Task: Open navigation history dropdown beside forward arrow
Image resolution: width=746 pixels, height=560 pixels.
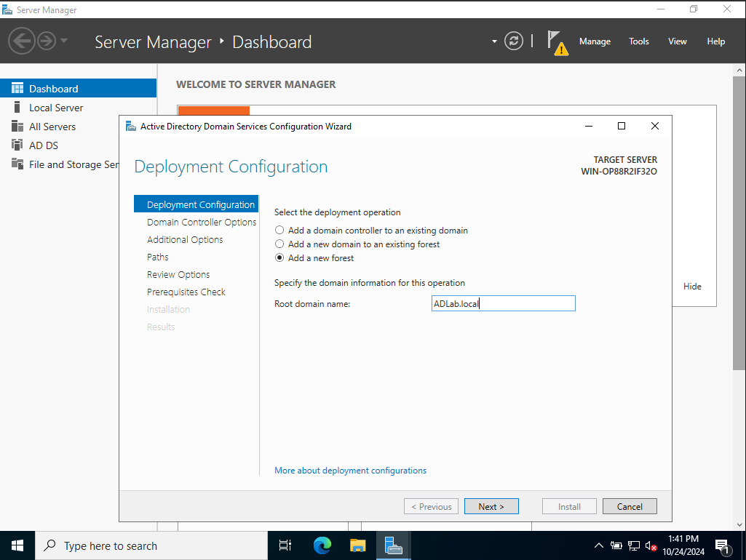Action: pyautogui.click(x=64, y=41)
